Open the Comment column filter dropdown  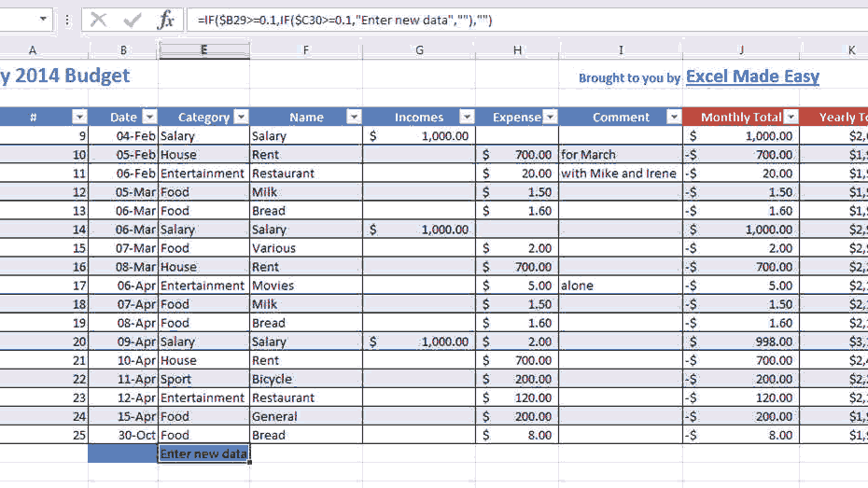point(674,117)
